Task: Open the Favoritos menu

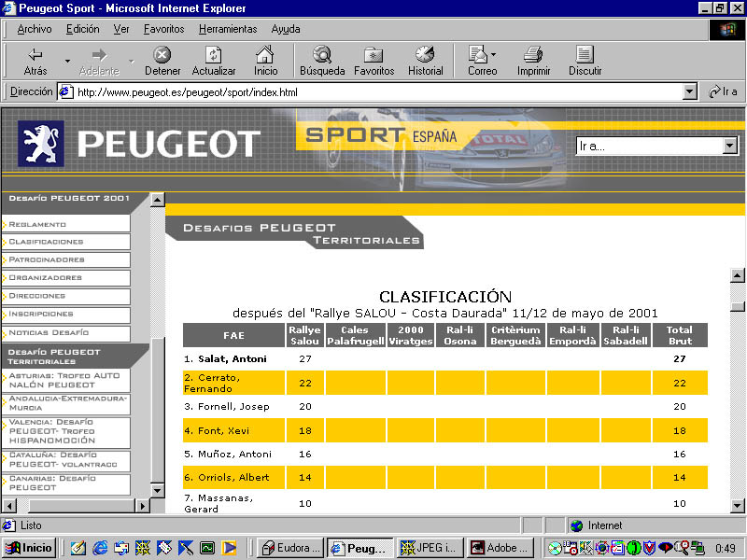Action: pyautogui.click(x=164, y=29)
